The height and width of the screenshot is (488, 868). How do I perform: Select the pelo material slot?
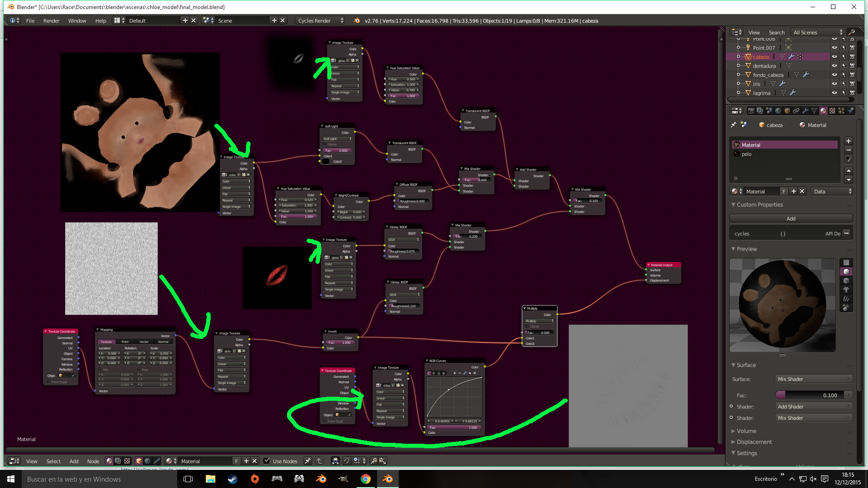(x=746, y=154)
